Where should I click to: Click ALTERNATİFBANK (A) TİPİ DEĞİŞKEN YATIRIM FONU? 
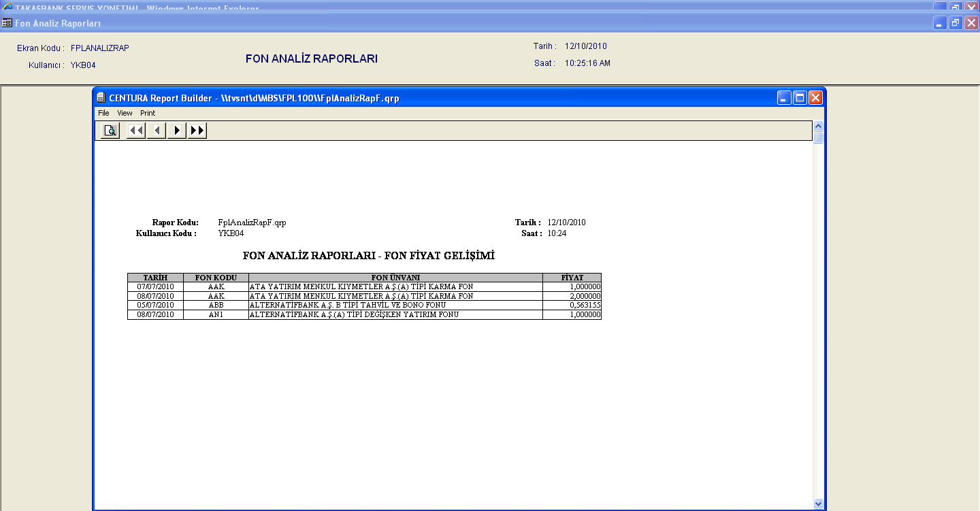pos(354,315)
